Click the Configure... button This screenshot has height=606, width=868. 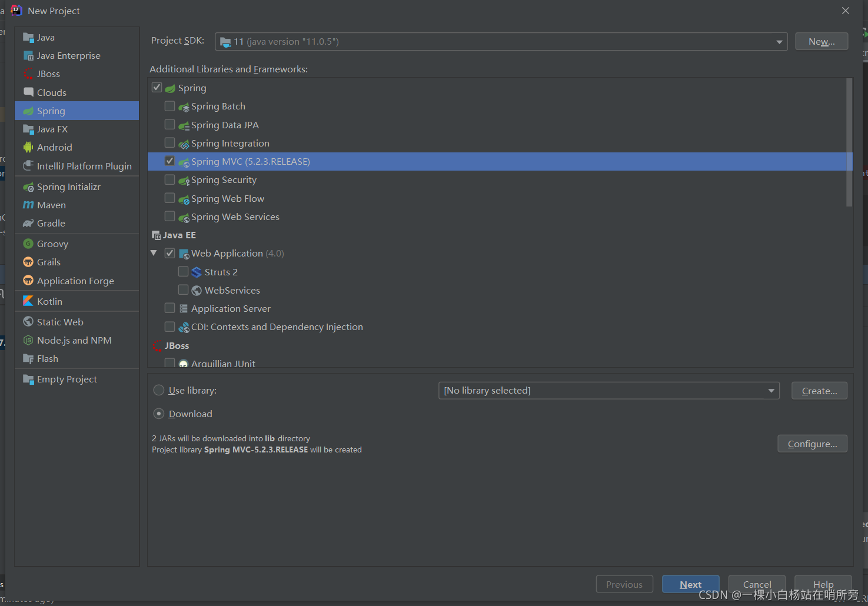pos(812,444)
